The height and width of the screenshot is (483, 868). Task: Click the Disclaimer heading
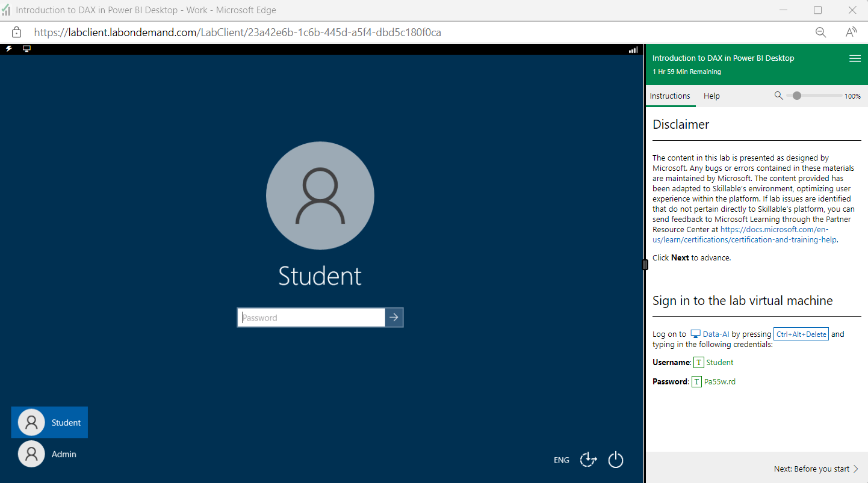coord(681,125)
